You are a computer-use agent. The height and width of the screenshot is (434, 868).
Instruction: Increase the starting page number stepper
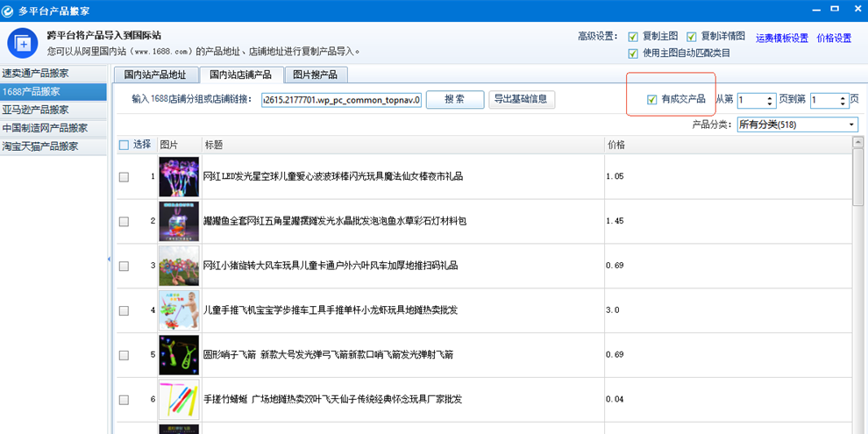[x=770, y=96]
